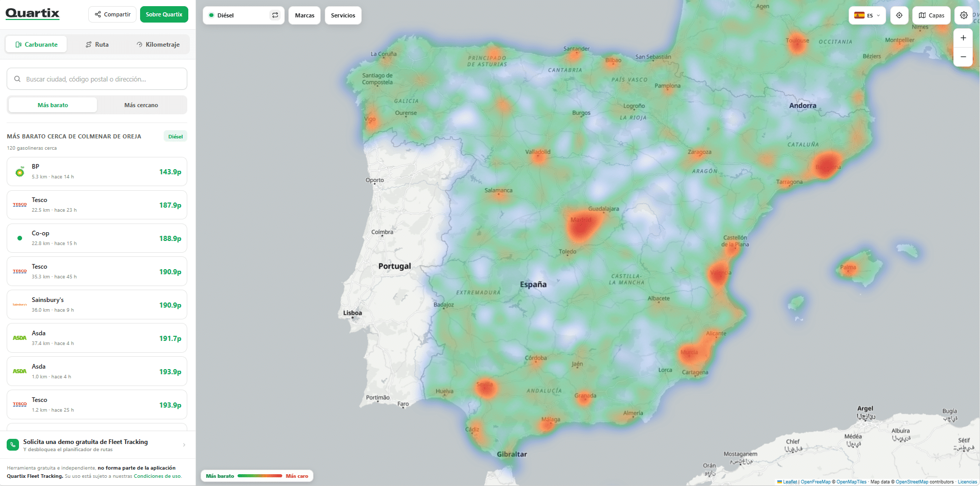Click the Sainsbury's station logo
Screen dimensions: 980x486
pos(19,305)
